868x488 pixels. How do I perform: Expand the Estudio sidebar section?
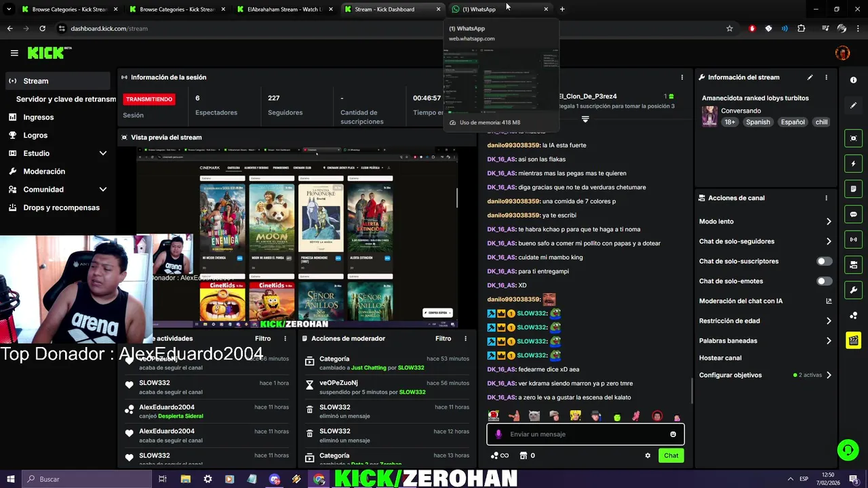103,153
